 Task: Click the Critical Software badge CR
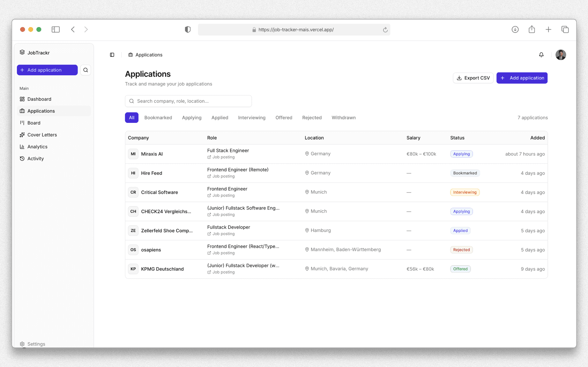click(133, 192)
